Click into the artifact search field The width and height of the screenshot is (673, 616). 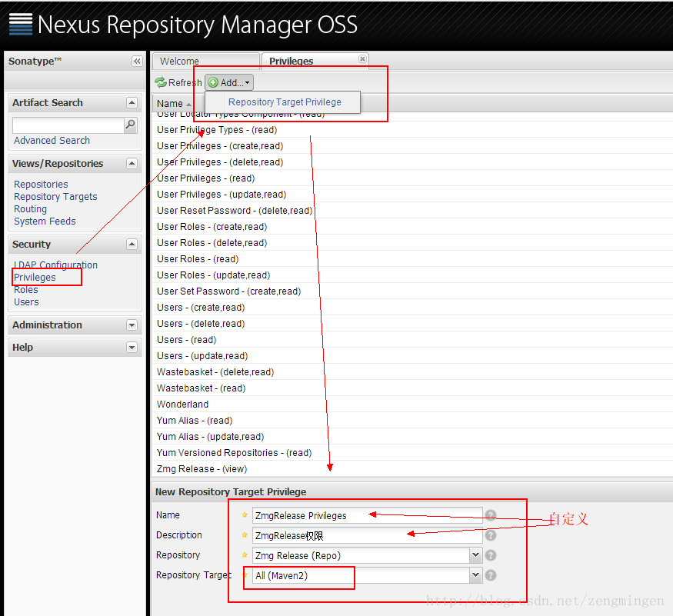pos(68,125)
